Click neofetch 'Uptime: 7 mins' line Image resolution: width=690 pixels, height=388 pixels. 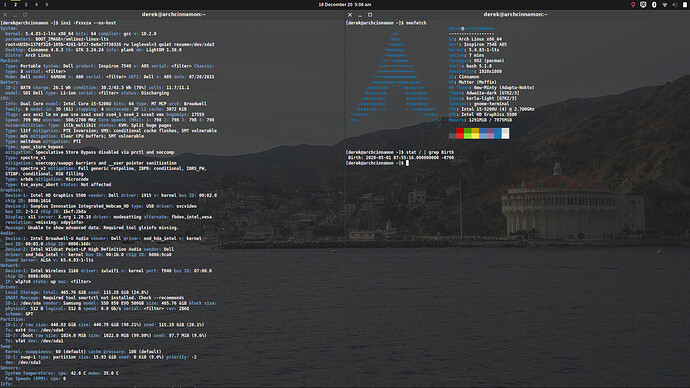pyautogui.click(x=466, y=55)
